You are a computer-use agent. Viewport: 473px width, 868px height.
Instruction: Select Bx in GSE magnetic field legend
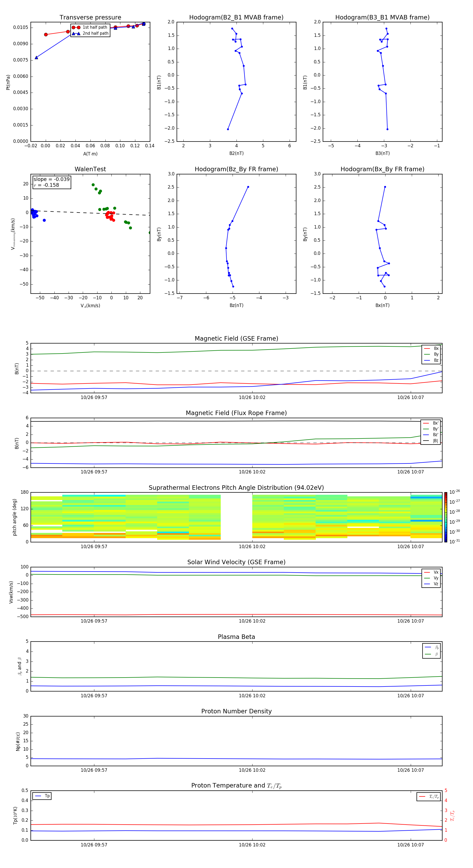coord(431,349)
